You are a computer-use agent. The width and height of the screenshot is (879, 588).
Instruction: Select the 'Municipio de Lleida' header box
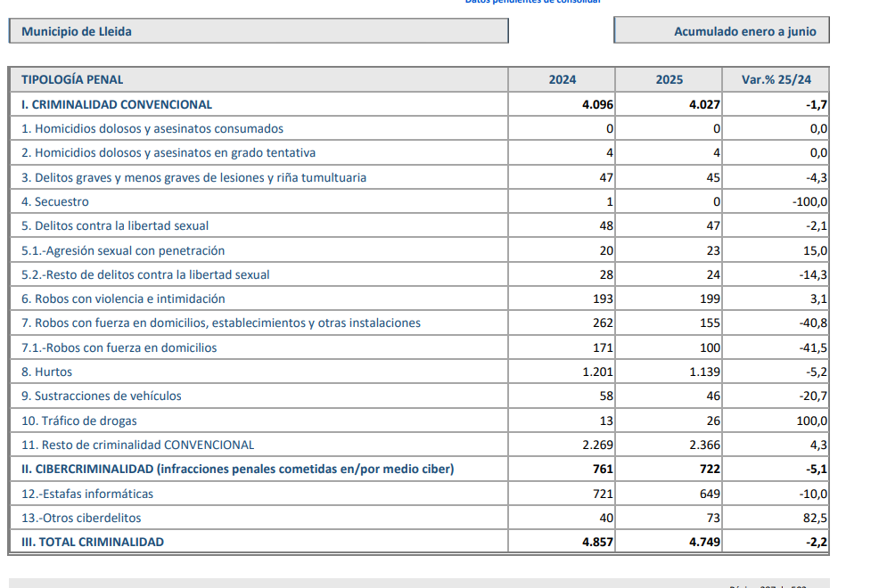(259, 31)
